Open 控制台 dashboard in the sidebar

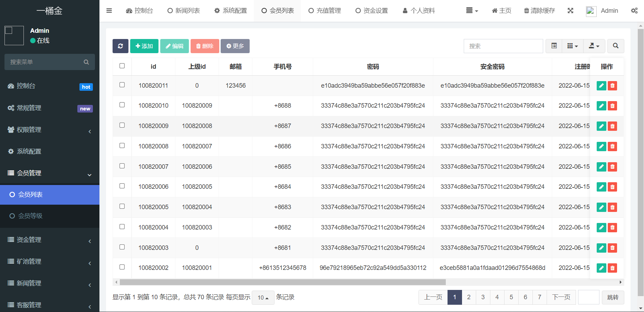50,86
